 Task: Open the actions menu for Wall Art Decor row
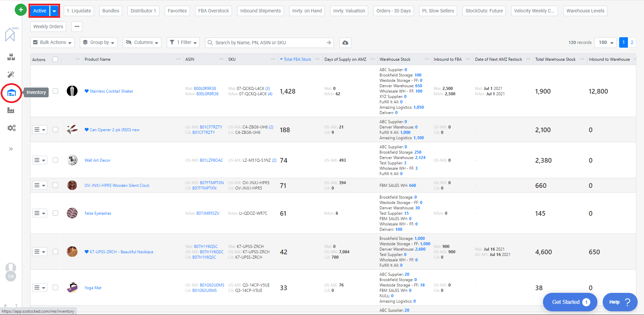40,160
